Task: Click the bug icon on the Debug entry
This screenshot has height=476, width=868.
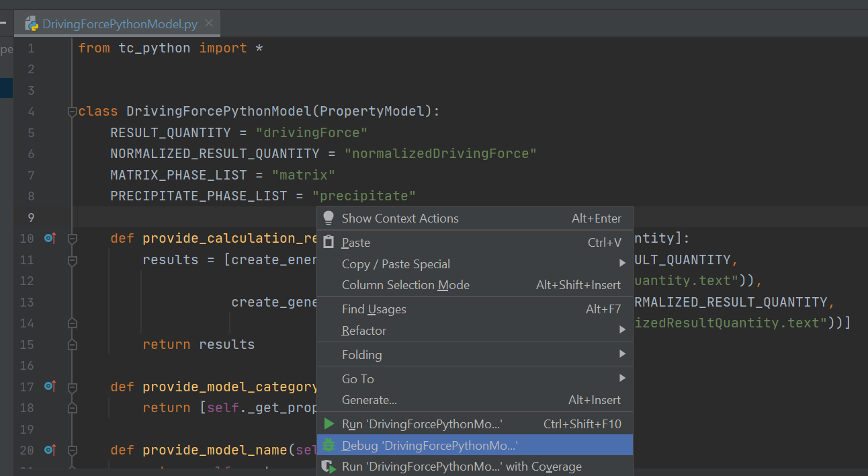Action: pyautogui.click(x=329, y=444)
